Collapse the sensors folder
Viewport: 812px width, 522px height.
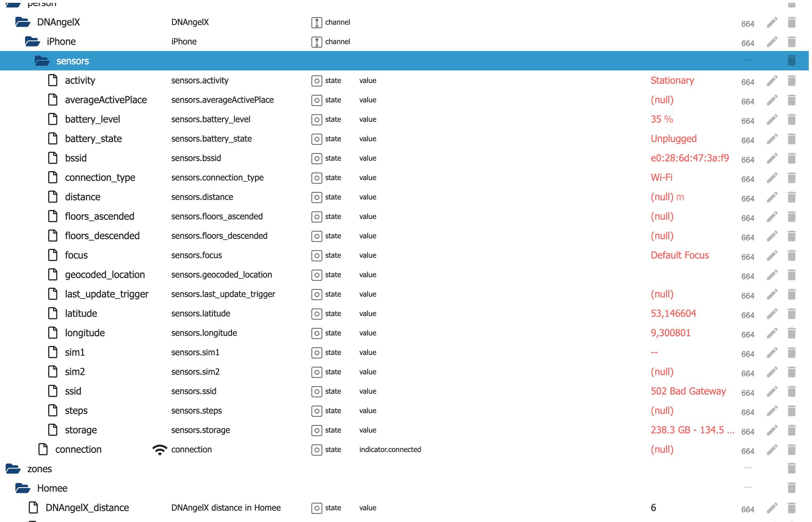[42, 61]
